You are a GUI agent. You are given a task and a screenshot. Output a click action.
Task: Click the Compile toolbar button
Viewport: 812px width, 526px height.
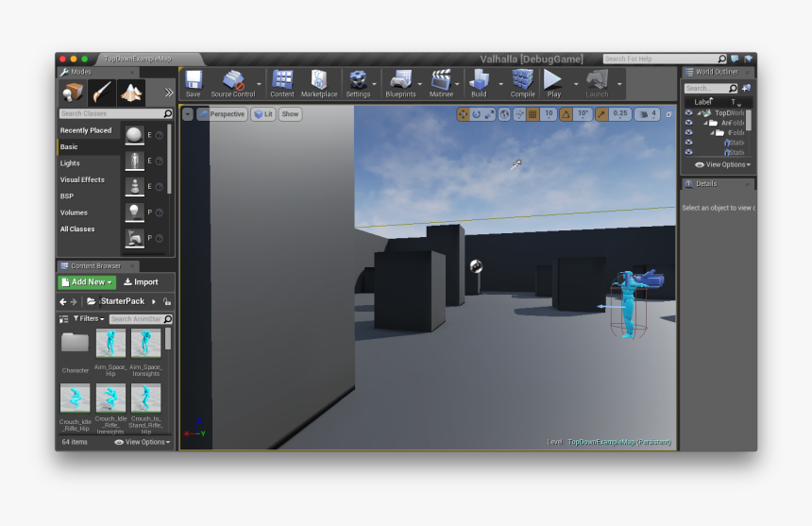coord(522,83)
